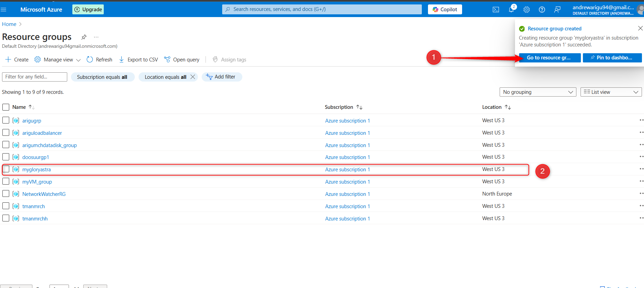Open the List view dropdown
The image size is (644, 288).
click(x=611, y=92)
